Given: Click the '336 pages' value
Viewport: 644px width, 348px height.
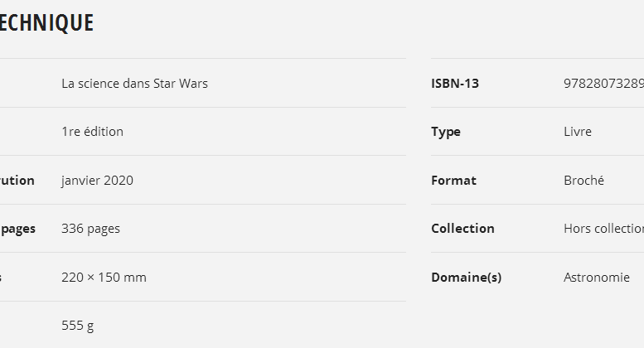Looking at the screenshot, I should tap(90, 228).
